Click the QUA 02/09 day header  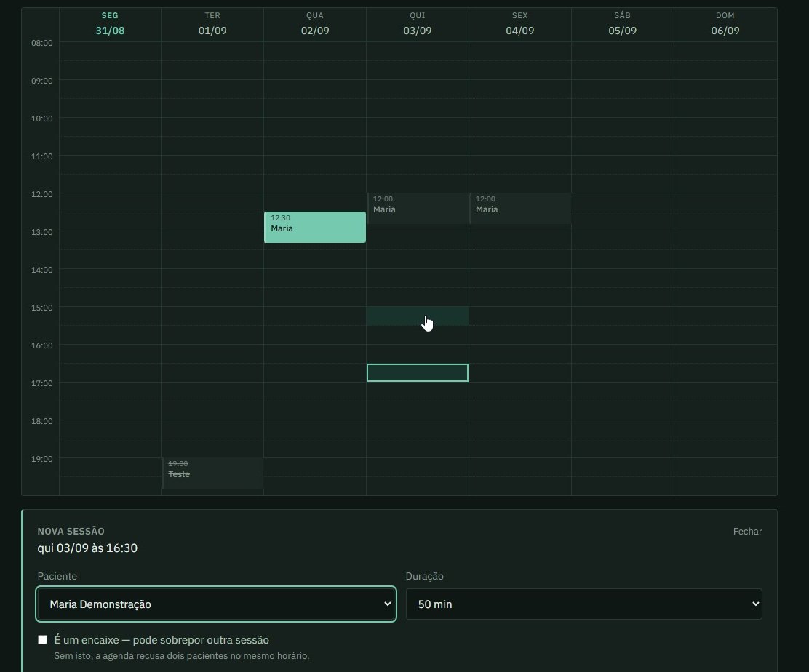tap(315, 24)
